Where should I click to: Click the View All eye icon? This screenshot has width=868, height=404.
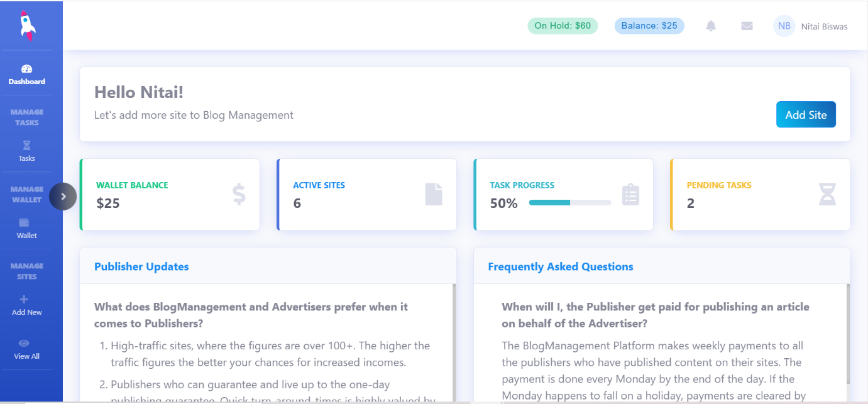24,343
